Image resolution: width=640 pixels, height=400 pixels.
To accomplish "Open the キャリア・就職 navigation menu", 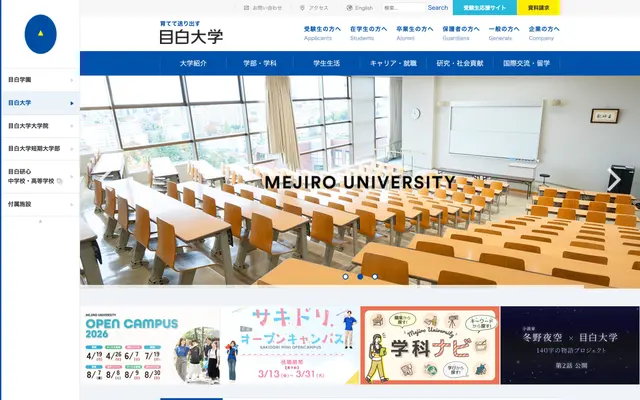I will (x=393, y=63).
